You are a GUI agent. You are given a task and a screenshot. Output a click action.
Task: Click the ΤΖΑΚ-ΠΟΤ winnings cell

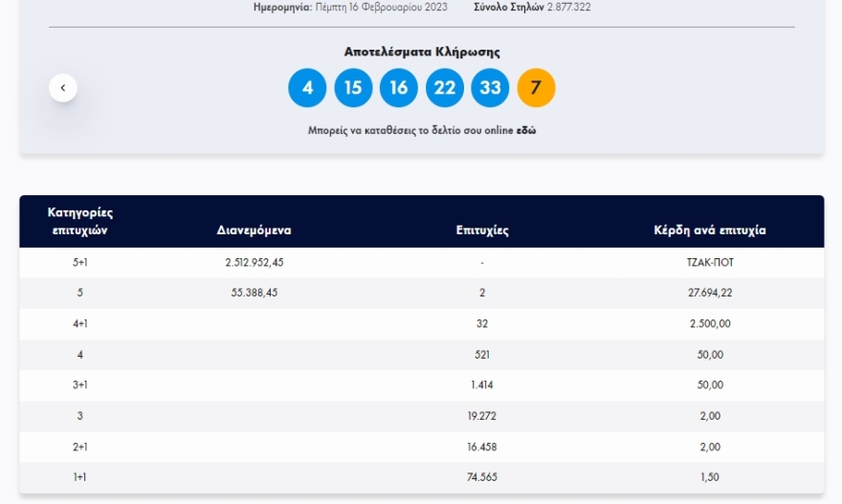click(x=709, y=262)
